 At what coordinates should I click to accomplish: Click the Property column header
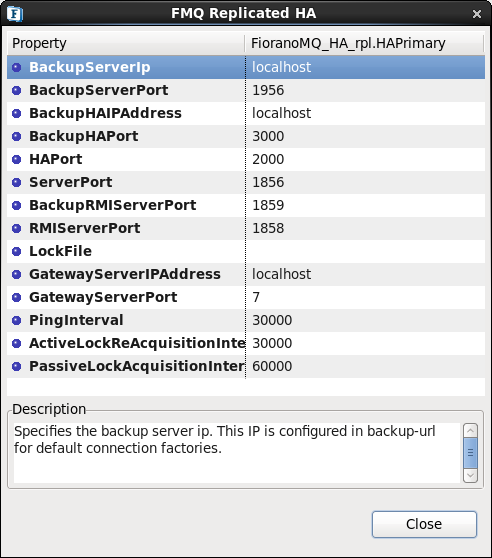126,43
